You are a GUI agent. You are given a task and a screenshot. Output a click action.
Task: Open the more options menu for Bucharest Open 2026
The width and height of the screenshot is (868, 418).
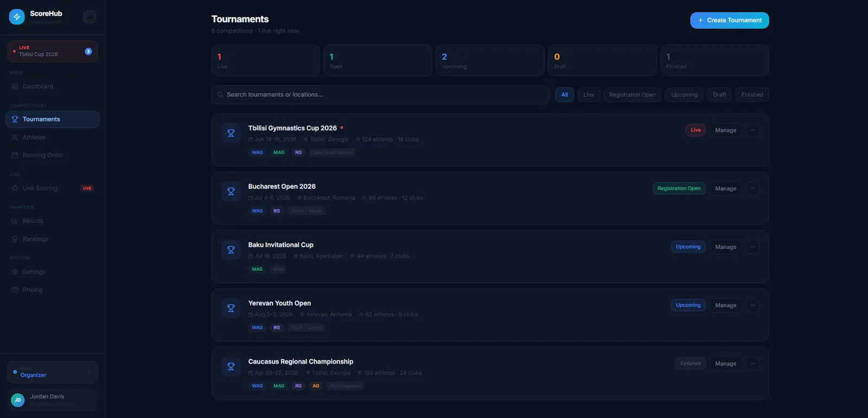pos(752,188)
